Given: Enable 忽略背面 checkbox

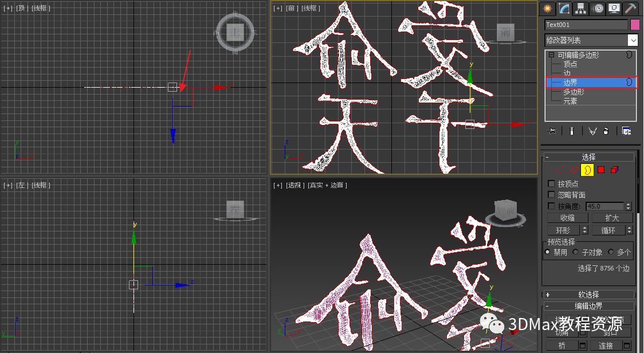Looking at the screenshot, I should click(552, 194).
